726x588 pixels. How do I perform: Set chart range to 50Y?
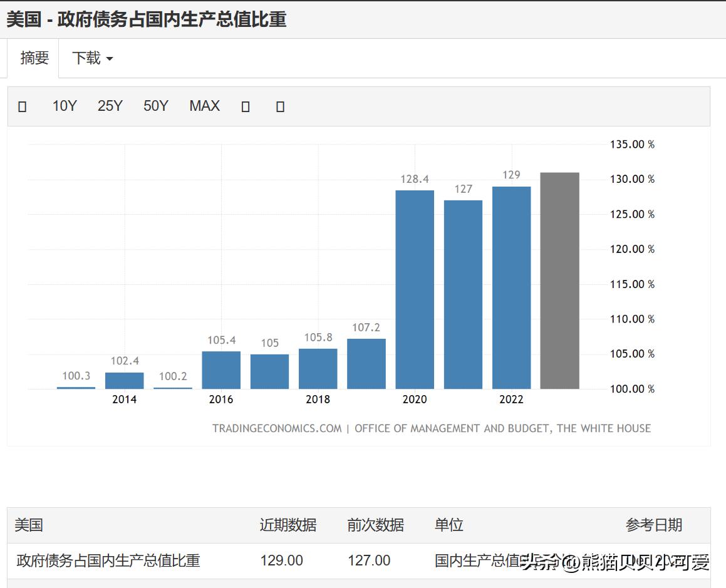point(155,106)
